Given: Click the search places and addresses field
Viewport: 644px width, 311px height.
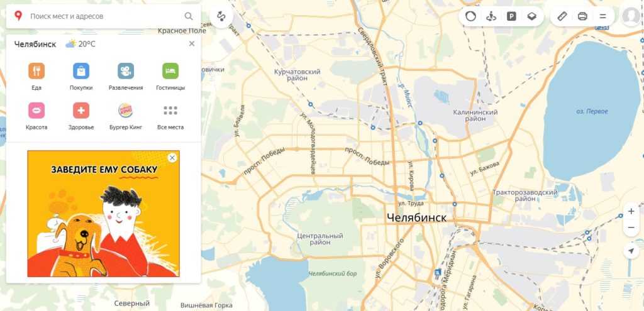Looking at the screenshot, I should coord(105,16).
